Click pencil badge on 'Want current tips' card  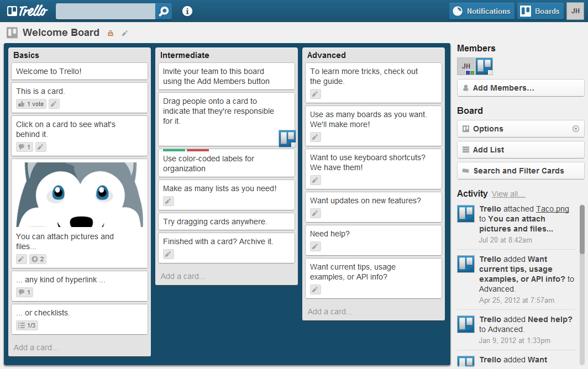click(x=316, y=289)
